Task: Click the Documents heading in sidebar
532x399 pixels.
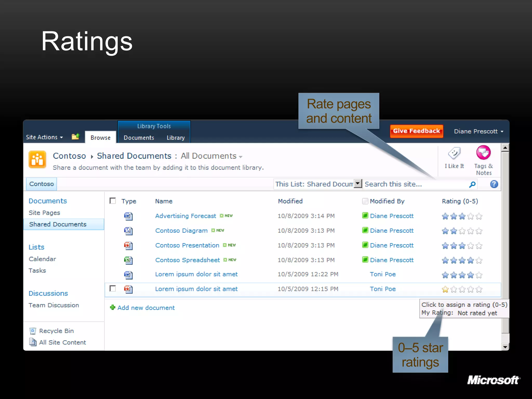Action: 48,201
